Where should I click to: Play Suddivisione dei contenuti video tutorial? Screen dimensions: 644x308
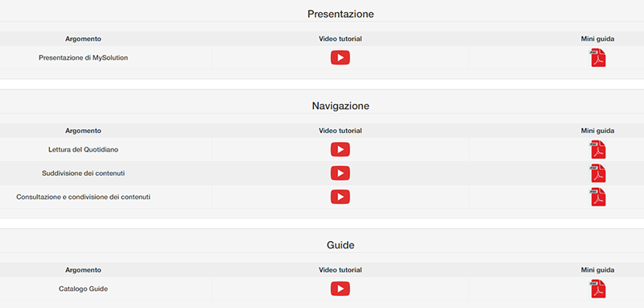pos(340,173)
